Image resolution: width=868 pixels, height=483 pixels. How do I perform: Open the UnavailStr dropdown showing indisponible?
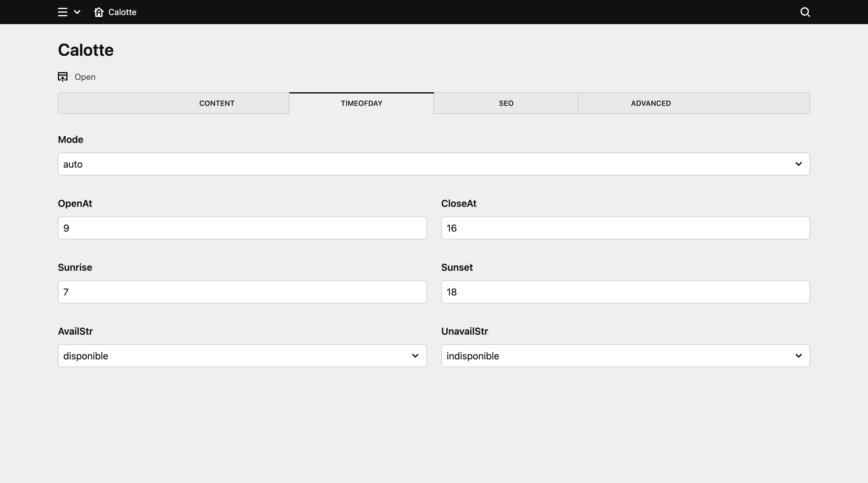[x=625, y=356]
